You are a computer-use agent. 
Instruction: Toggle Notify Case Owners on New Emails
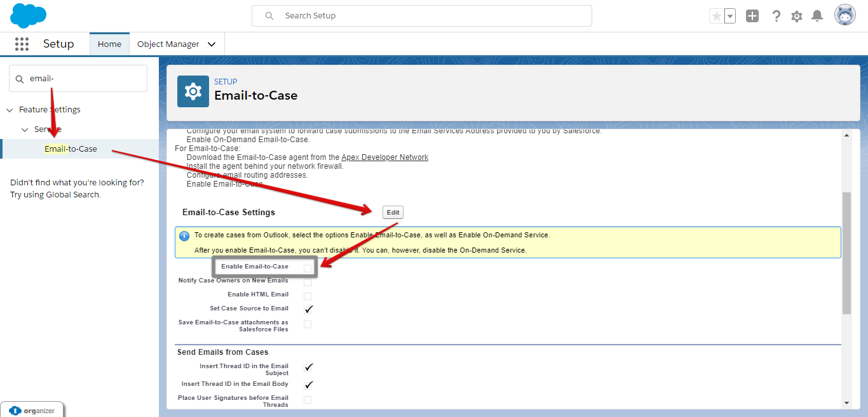[x=308, y=281]
